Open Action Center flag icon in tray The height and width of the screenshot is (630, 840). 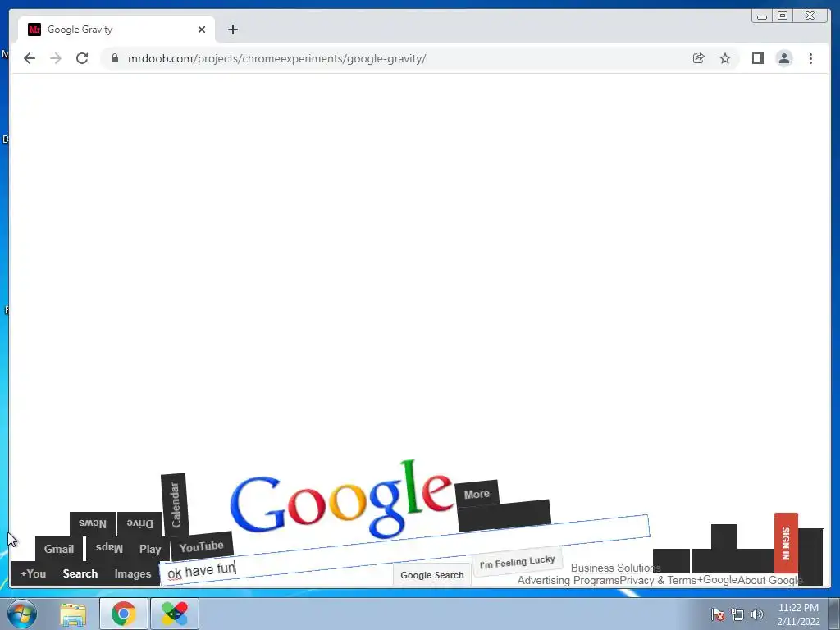point(718,614)
